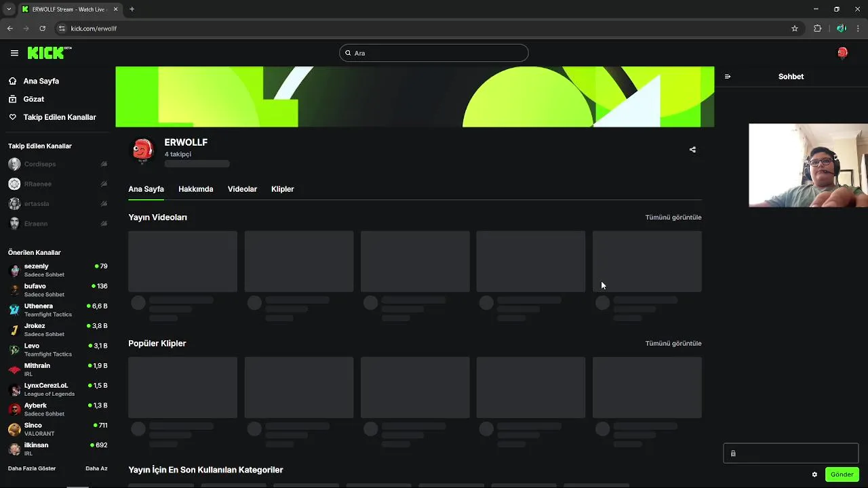
Task: Click the browser reload icon
Action: [42, 28]
